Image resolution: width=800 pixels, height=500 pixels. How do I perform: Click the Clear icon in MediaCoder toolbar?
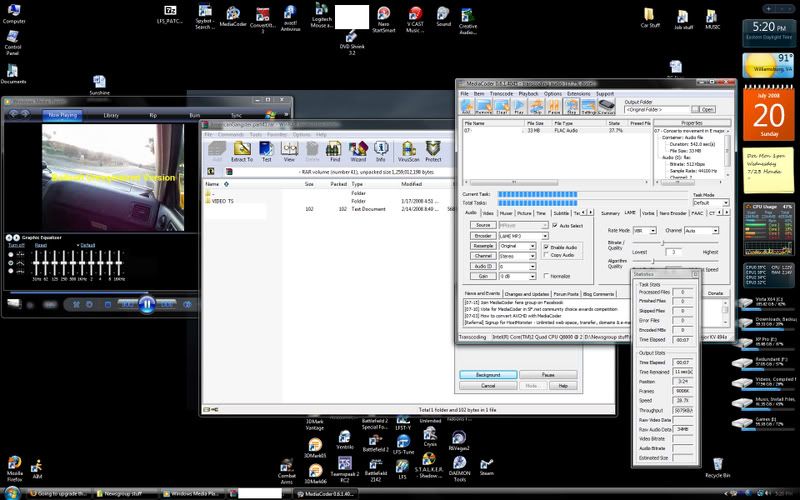502,106
